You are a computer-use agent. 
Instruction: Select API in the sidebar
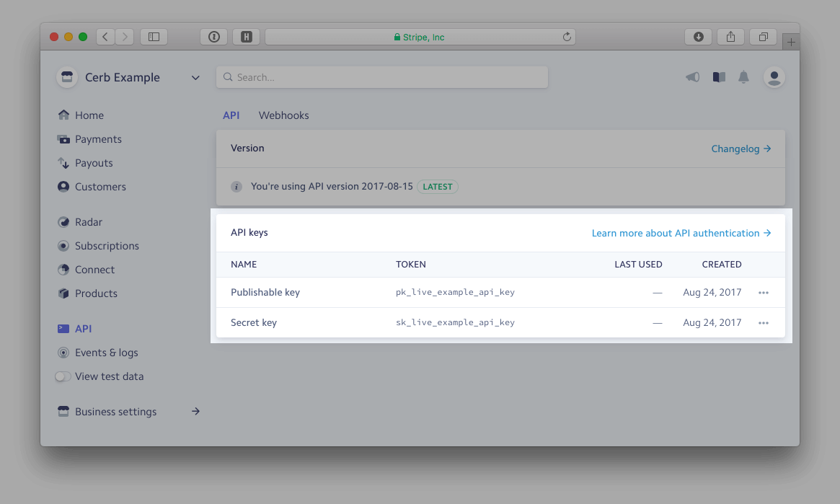83,329
